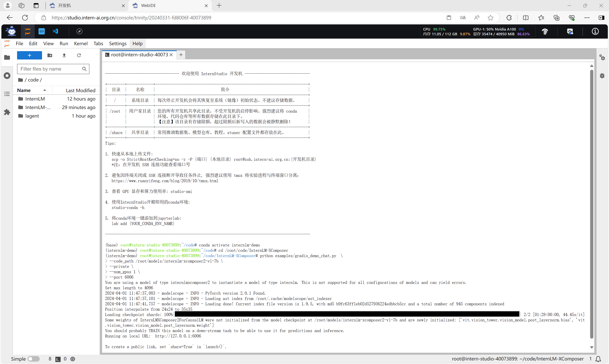
Task: Click the root folder icon in breadcrumb
Action: pyautogui.click(x=21, y=80)
